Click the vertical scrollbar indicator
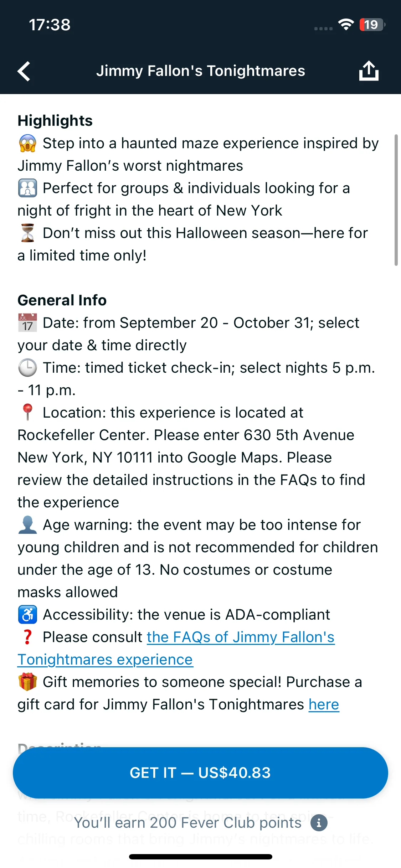This screenshot has width=401, height=868. click(x=396, y=200)
